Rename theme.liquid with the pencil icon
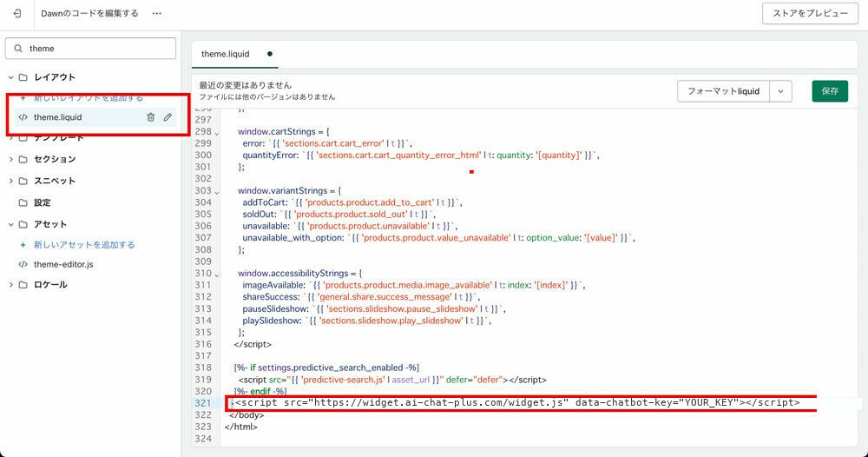868x457 pixels. point(168,117)
